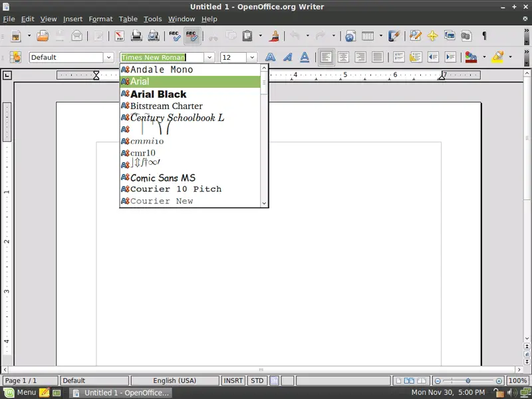
Task: Click the Font Name input field
Action: pyautogui.click(x=162, y=57)
